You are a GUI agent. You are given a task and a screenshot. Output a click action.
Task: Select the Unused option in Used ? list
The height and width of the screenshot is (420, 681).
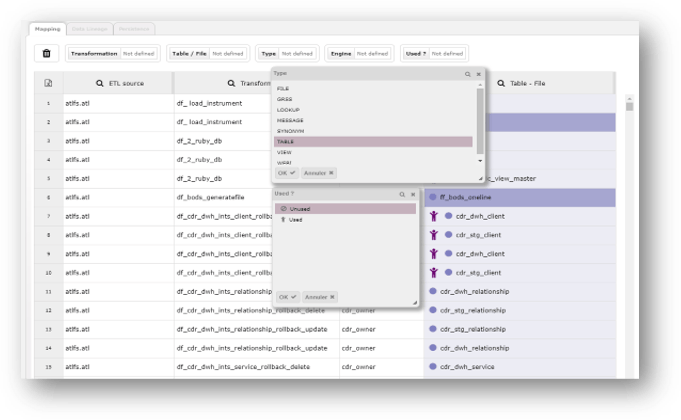pyautogui.click(x=345, y=209)
